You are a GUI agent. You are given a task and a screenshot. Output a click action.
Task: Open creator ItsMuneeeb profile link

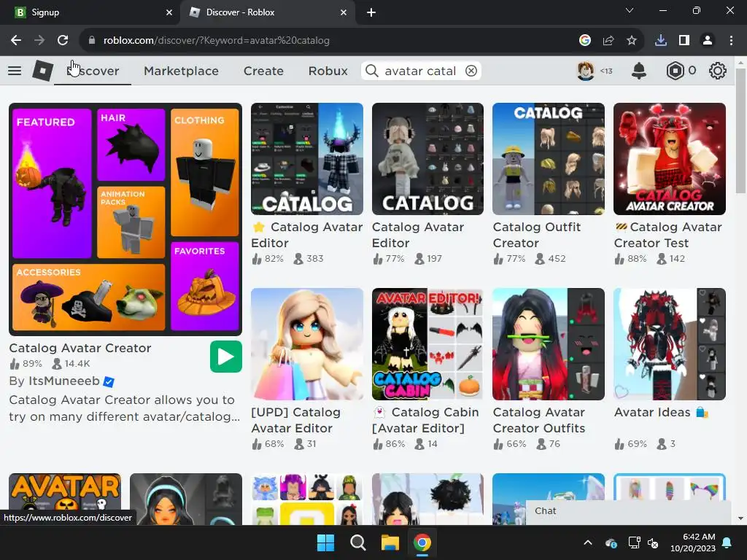click(x=64, y=381)
